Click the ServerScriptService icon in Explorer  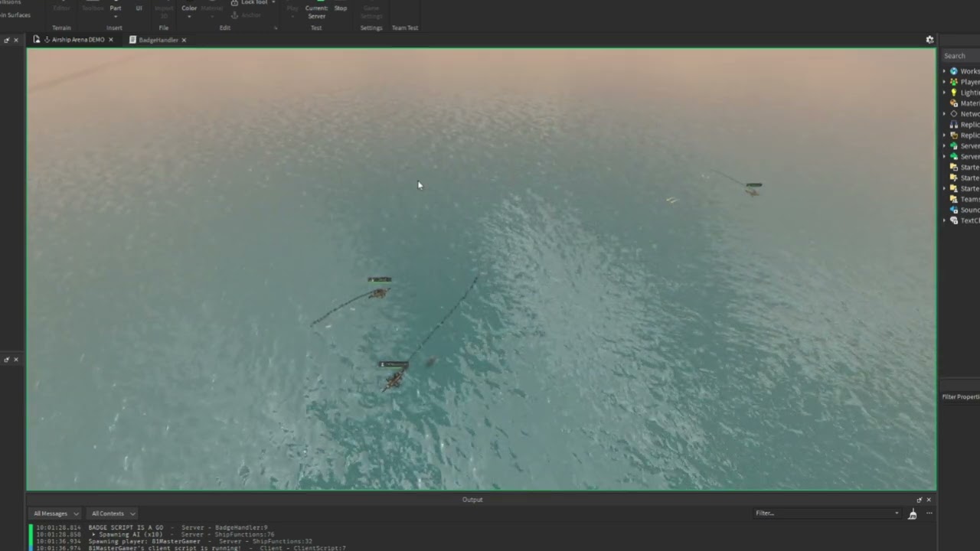point(953,146)
